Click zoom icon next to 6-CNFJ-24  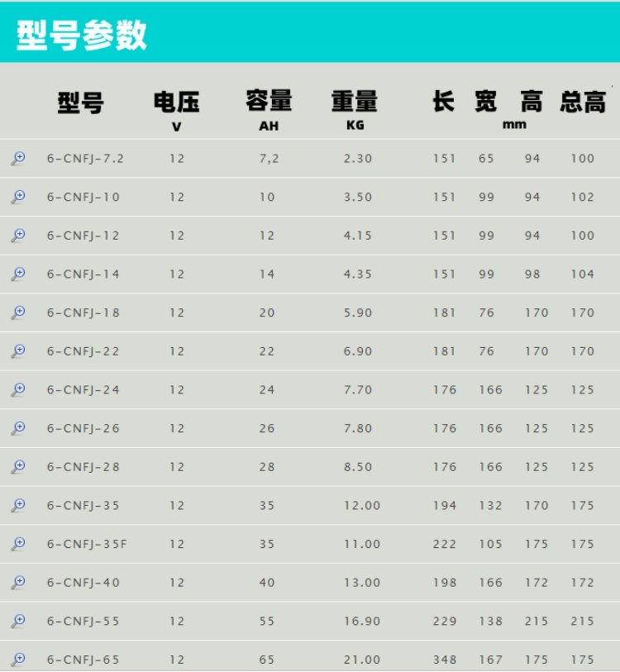click(x=18, y=389)
